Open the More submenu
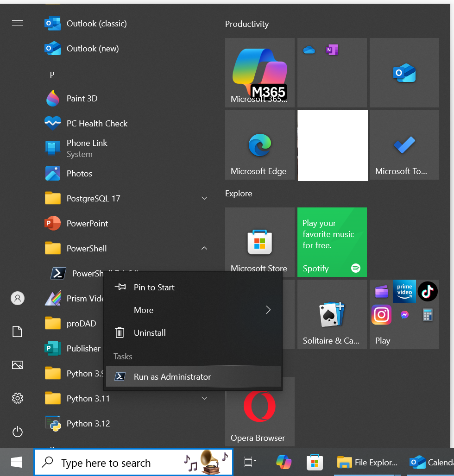Screen dimensions: 454x476 [193, 310]
